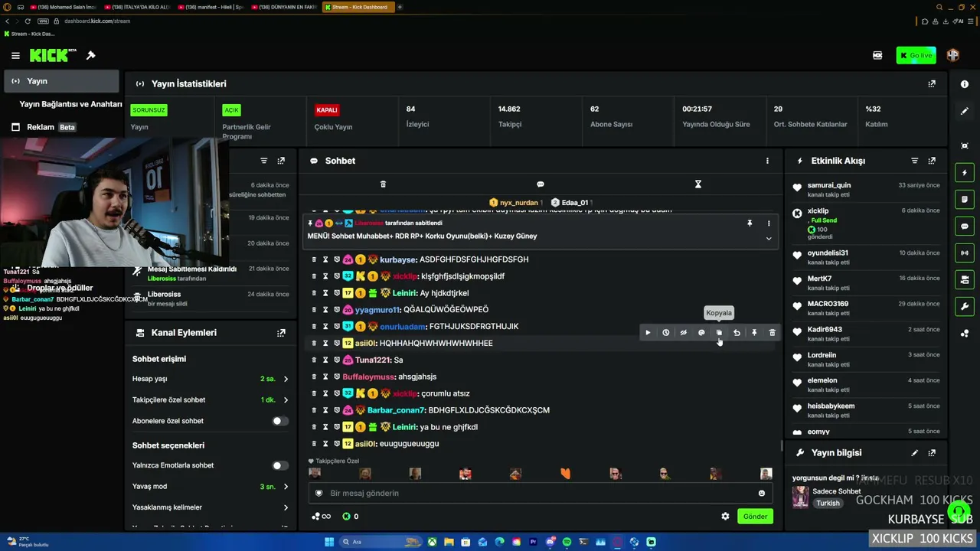Pop out the Etkinlik Akışı panel
The image size is (980, 551).
(932, 161)
